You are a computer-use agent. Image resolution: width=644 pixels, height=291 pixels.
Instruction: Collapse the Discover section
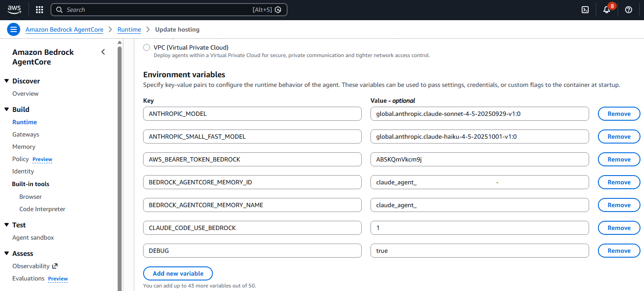point(7,81)
